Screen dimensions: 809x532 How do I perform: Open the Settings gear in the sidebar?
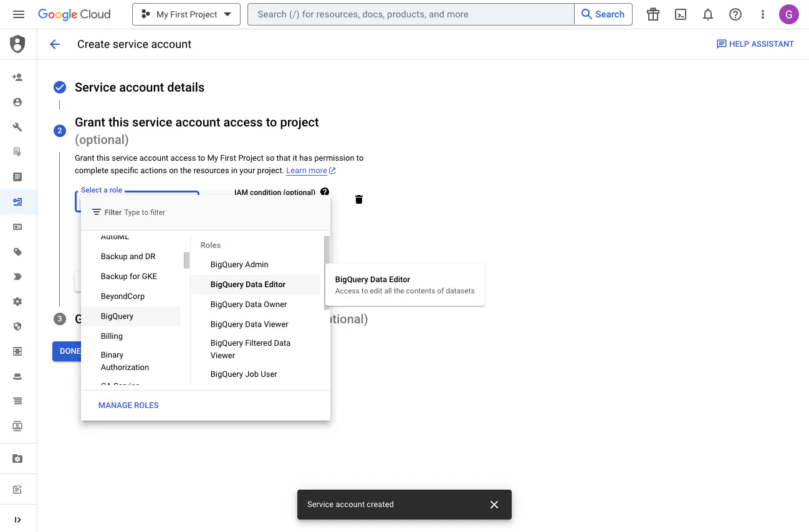(x=17, y=301)
